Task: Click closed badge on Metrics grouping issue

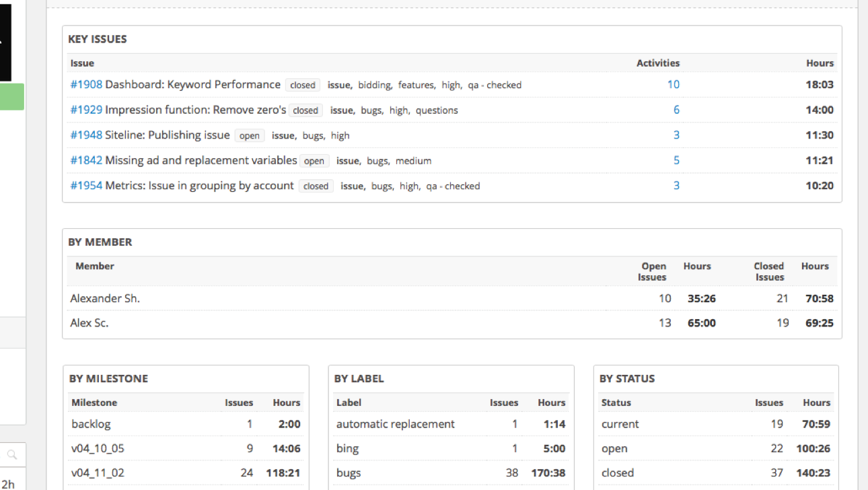Action: click(x=316, y=186)
